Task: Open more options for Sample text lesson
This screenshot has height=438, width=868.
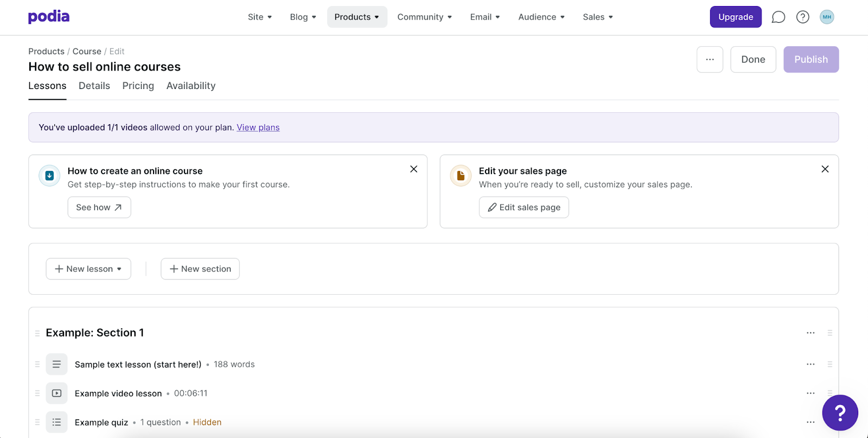Action: coord(810,364)
